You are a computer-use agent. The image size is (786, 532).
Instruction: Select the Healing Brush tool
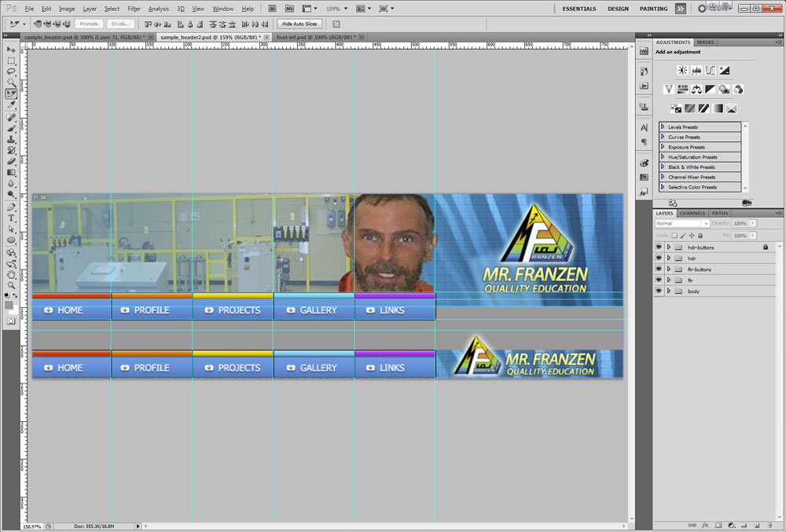(11, 118)
